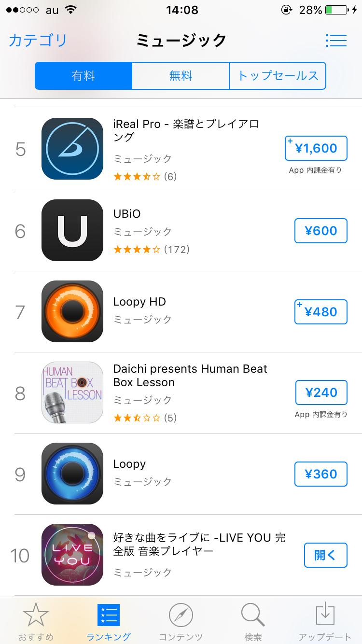Tap the Human Beat Box Lesson icon

pos(72,392)
